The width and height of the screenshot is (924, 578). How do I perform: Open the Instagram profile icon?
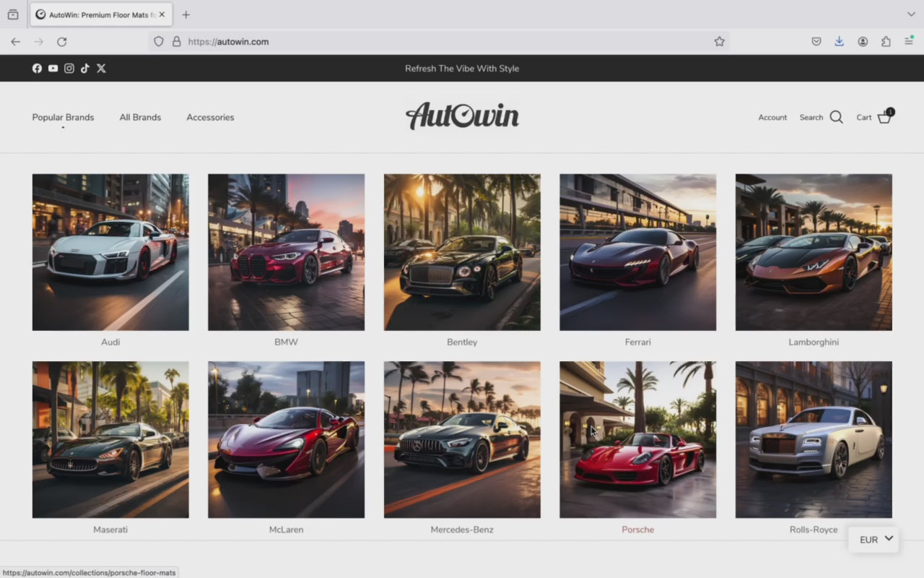pos(69,69)
